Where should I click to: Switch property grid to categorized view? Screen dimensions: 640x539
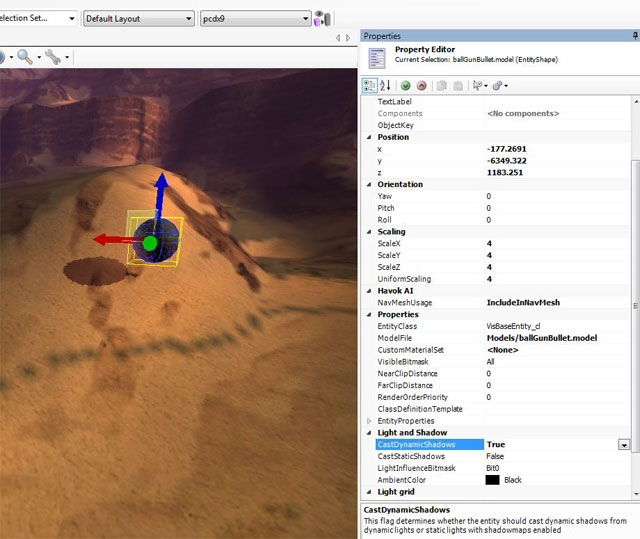pyautogui.click(x=370, y=86)
